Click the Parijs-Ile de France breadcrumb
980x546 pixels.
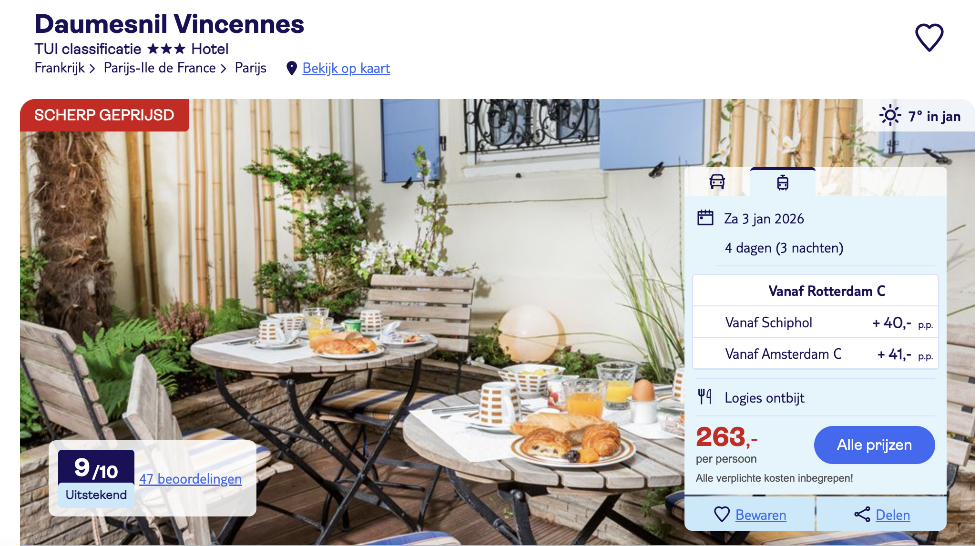coord(160,68)
